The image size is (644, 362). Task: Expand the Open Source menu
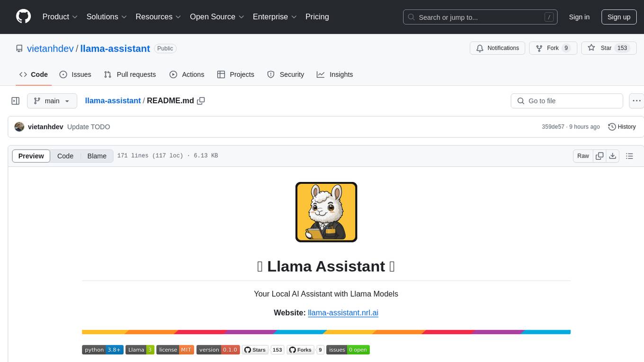pyautogui.click(x=217, y=17)
